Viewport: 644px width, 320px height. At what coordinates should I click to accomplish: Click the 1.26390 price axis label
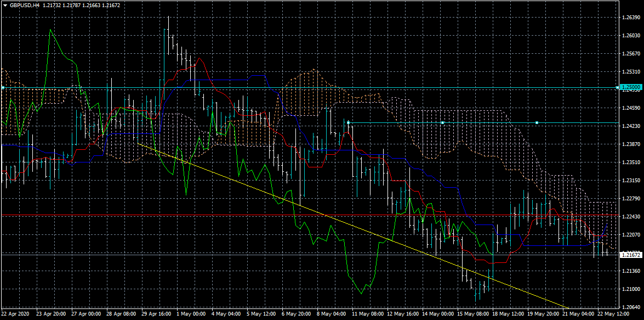point(631,17)
